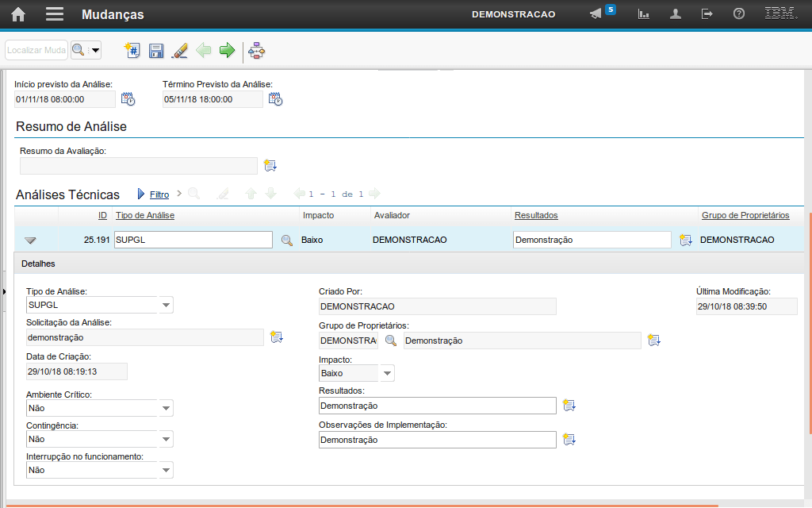Click the Filtro link in Análises Técnicas

click(x=159, y=194)
